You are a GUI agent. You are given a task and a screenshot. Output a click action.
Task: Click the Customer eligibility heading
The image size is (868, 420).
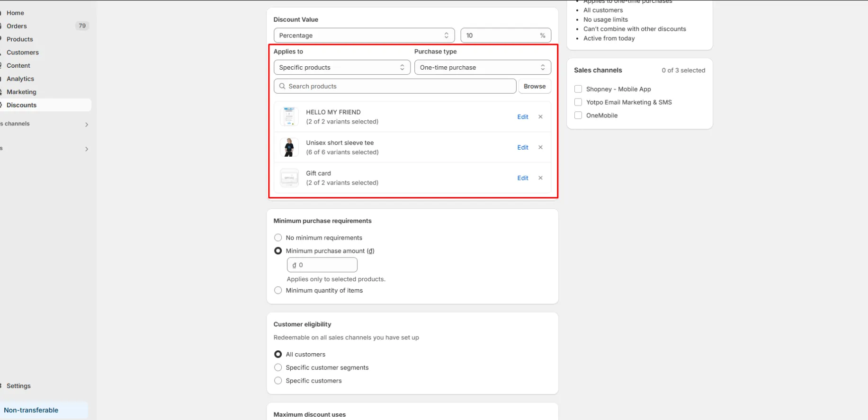tap(302, 324)
